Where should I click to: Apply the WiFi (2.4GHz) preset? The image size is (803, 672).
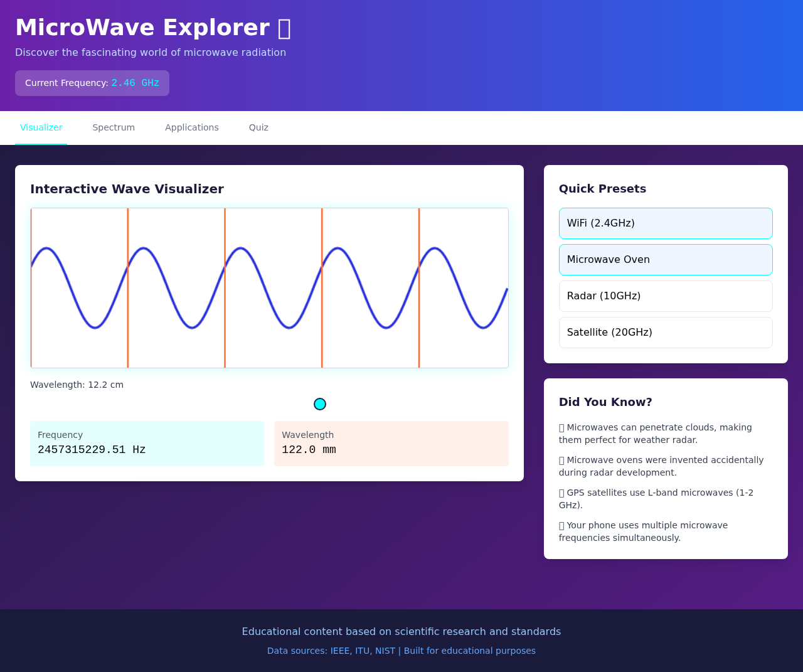(x=666, y=223)
